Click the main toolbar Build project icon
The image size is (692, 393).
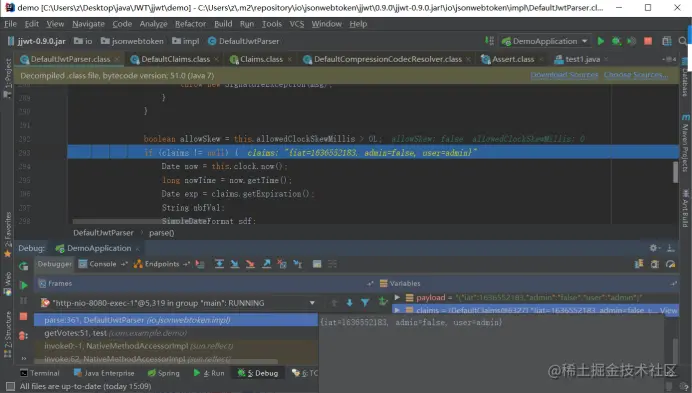click(489, 41)
